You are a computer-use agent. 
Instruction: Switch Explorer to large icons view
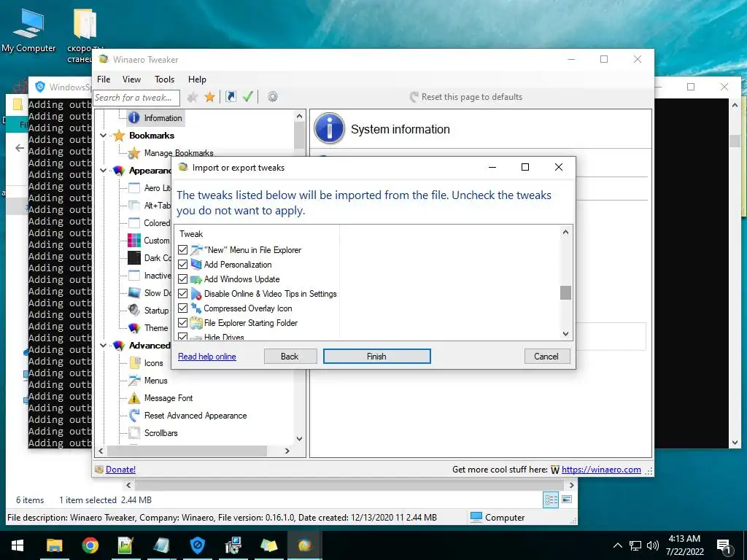click(x=567, y=499)
